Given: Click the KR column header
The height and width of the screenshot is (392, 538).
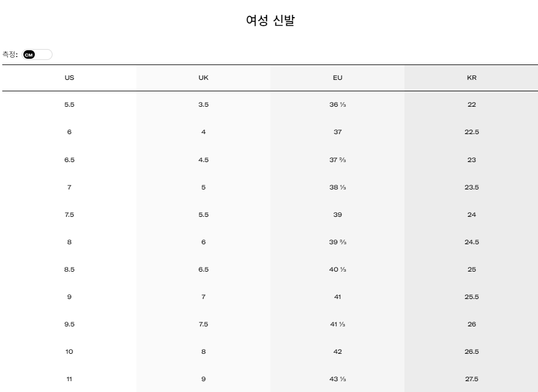Looking at the screenshot, I should coord(471,78).
